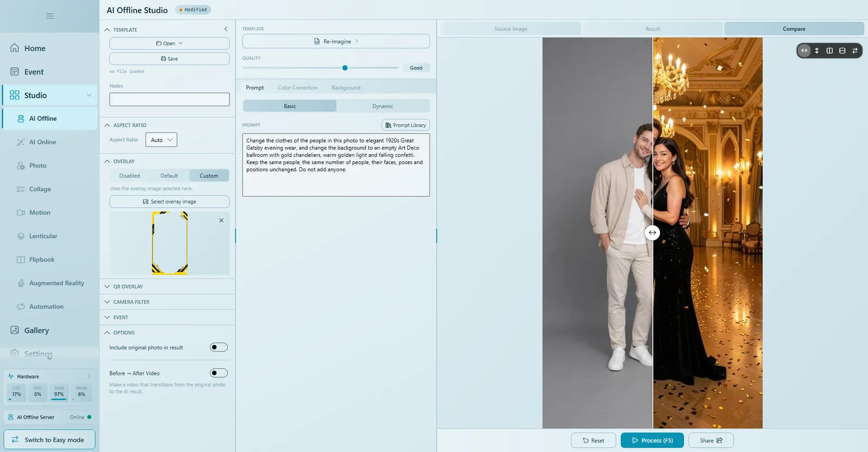The width and height of the screenshot is (868, 452).
Task: Set overlay mode to Default
Action: pyautogui.click(x=169, y=176)
